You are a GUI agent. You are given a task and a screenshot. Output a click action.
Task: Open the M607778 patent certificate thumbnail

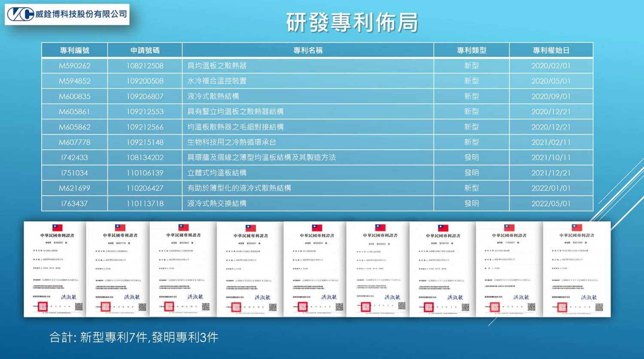click(x=118, y=269)
